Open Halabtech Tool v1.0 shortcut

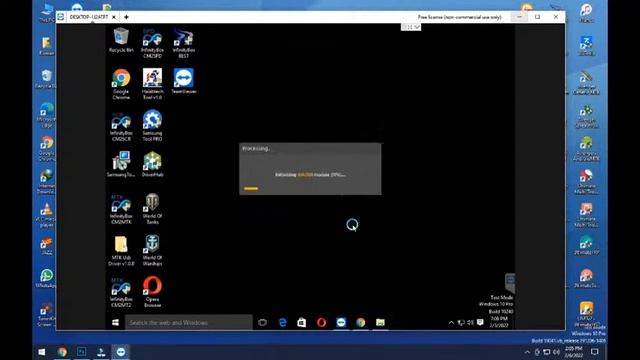pos(152,84)
